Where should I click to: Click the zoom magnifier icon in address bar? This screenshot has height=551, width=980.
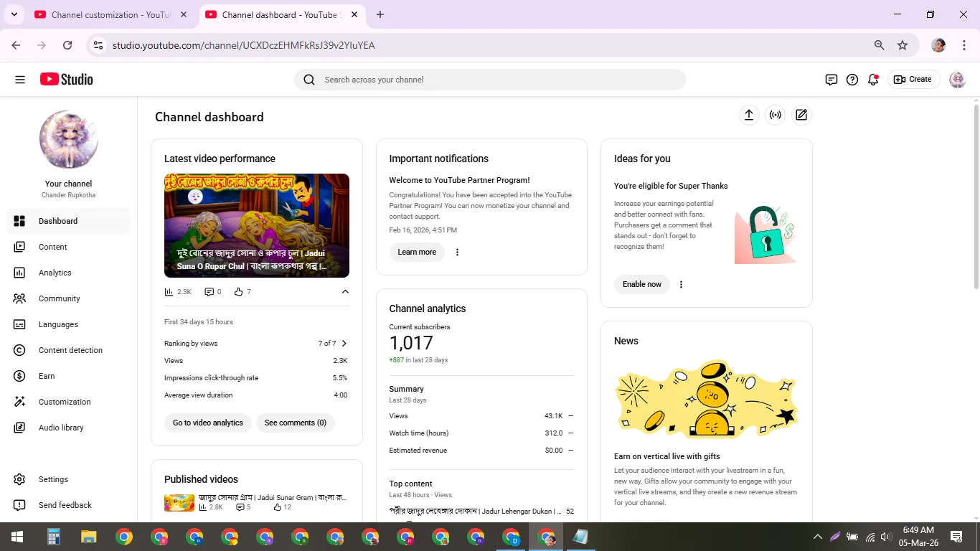[x=880, y=45]
